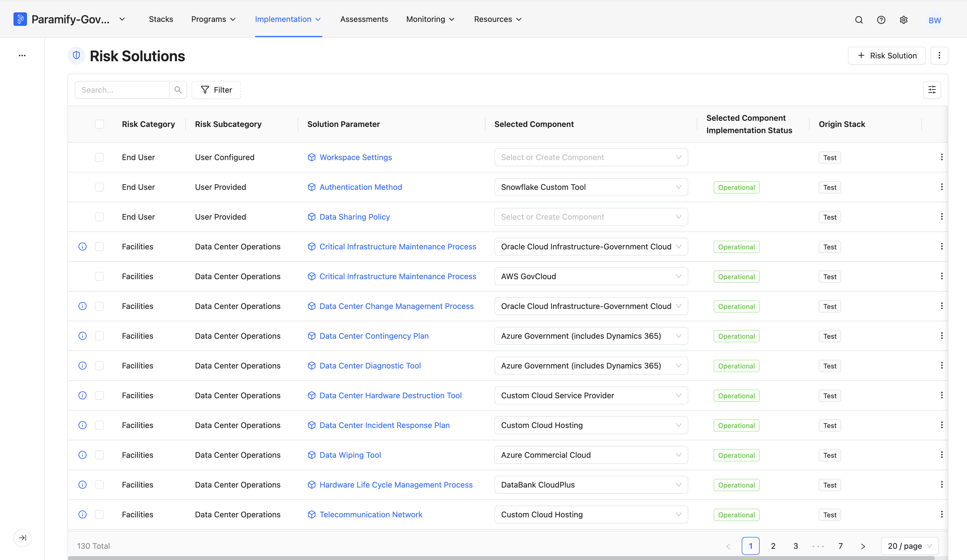Click the table column settings icon
967x560 pixels.
(x=932, y=90)
